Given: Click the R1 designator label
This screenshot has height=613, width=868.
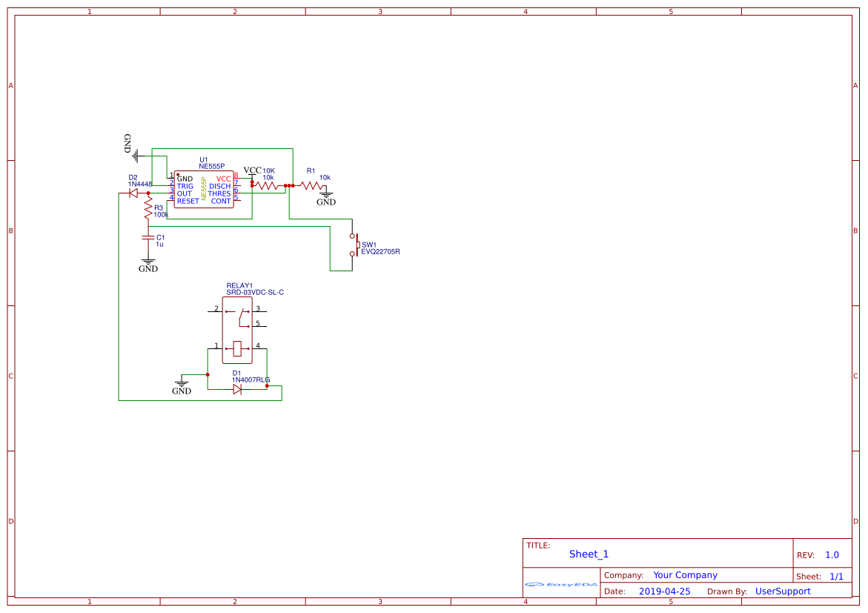Looking at the screenshot, I should point(311,171).
